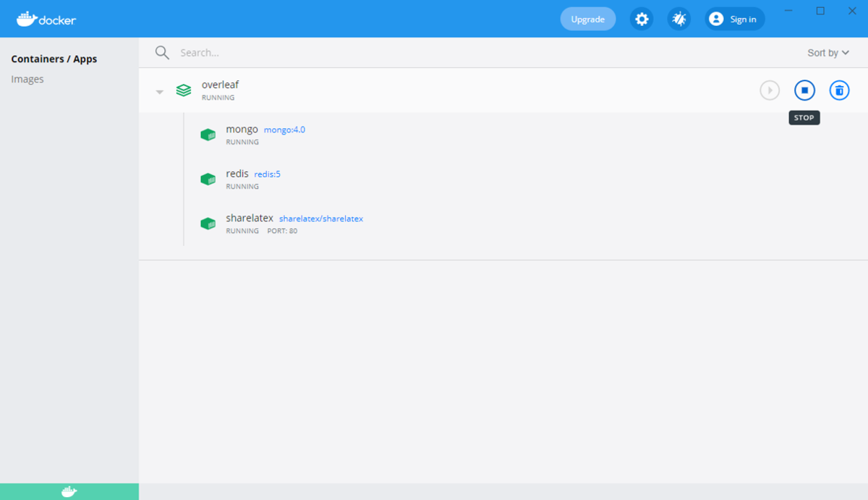Open the sharelatex/sharelatex image link
Image resolution: width=868 pixels, height=500 pixels.
(x=321, y=219)
